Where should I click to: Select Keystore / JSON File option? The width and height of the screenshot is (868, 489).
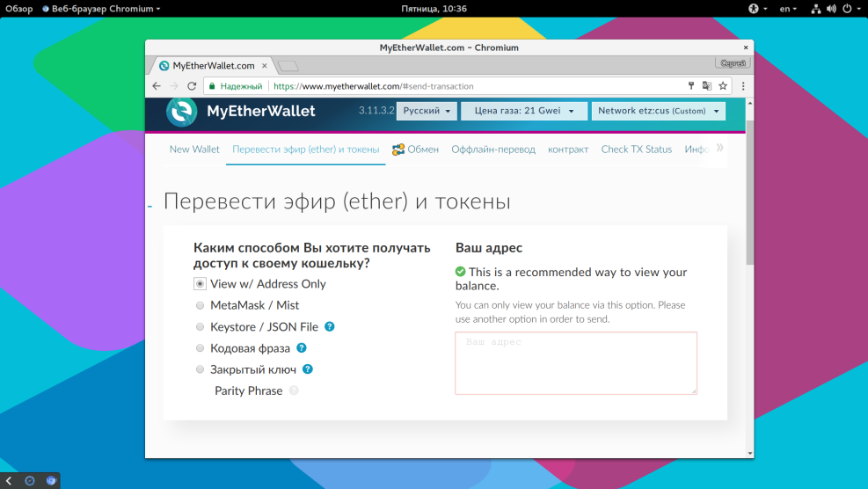200,327
